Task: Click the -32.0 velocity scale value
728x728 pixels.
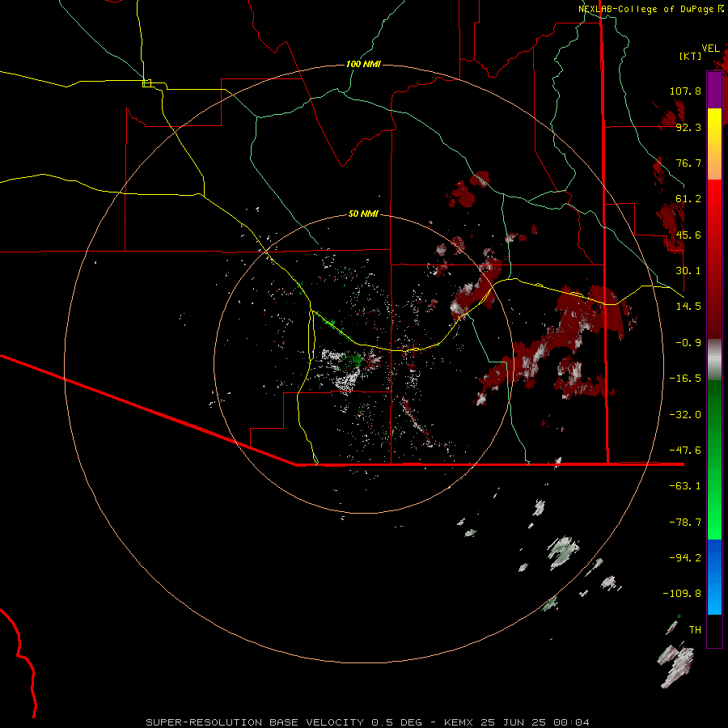Action: point(685,415)
